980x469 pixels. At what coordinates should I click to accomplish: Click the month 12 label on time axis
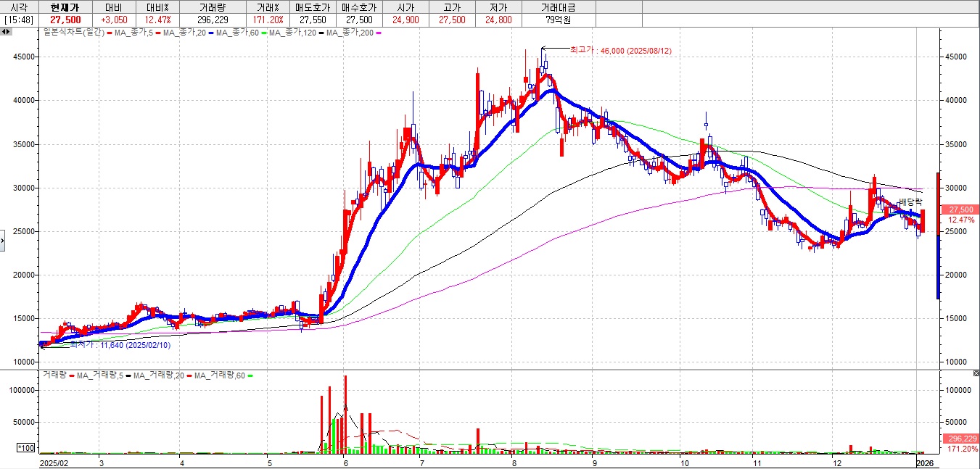coord(836,462)
